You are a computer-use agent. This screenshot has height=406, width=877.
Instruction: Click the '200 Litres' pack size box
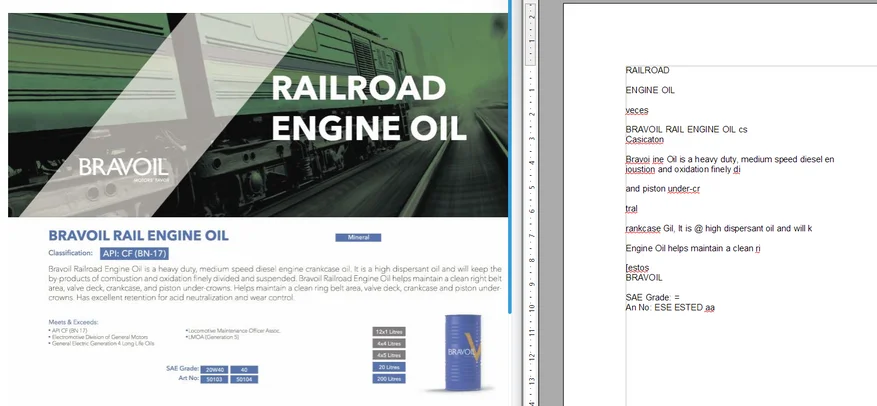pyautogui.click(x=389, y=379)
